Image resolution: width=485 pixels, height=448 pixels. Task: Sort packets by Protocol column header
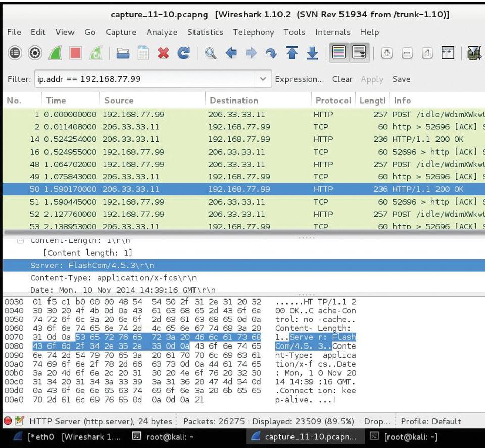click(332, 101)
